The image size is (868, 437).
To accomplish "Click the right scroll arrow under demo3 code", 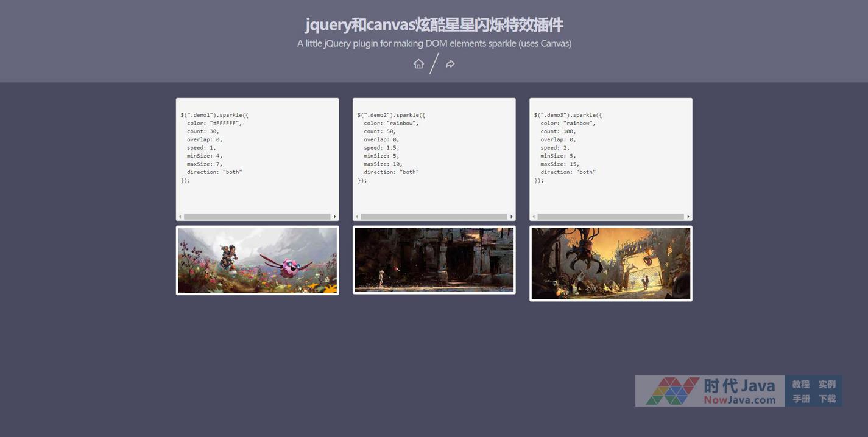I will click(688, 217).
